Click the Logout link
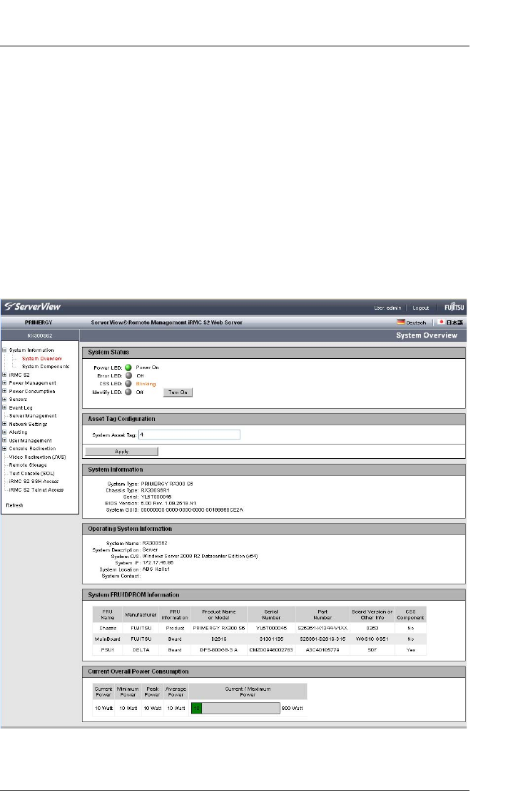 [421, 308]
